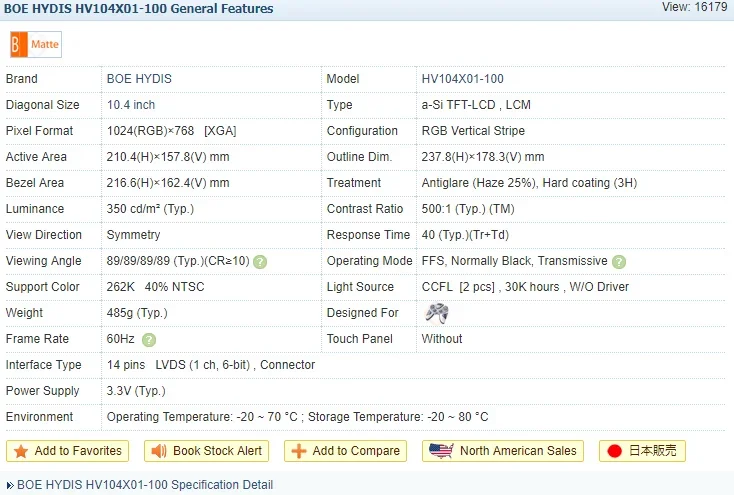Click the star icon on Add to Favorites
This screenshot has height=495, width=734.
click(x=21, y=451)
